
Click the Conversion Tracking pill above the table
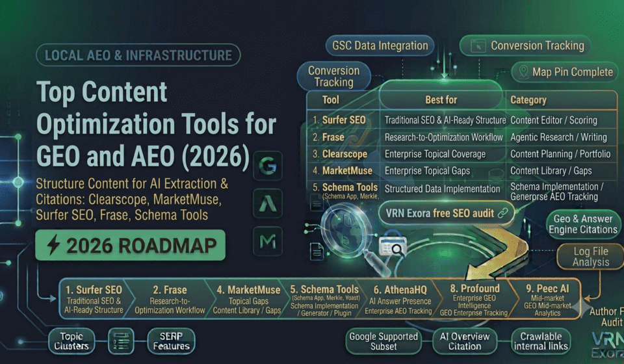(x=334, y=76)
